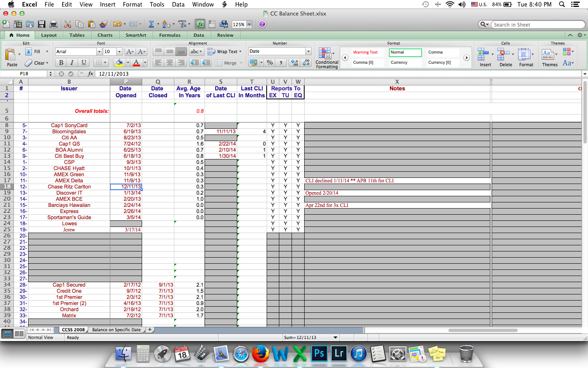Pick yellow fill color bucket
This screenshot has width=588, height=368.
tap(119, 63)
